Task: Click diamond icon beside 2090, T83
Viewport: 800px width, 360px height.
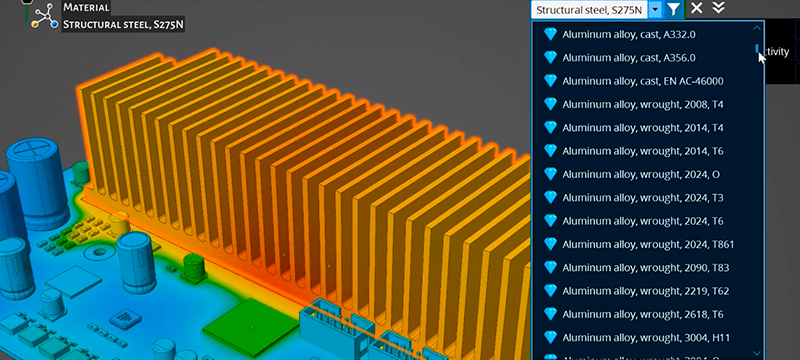Action: (550, 268)
